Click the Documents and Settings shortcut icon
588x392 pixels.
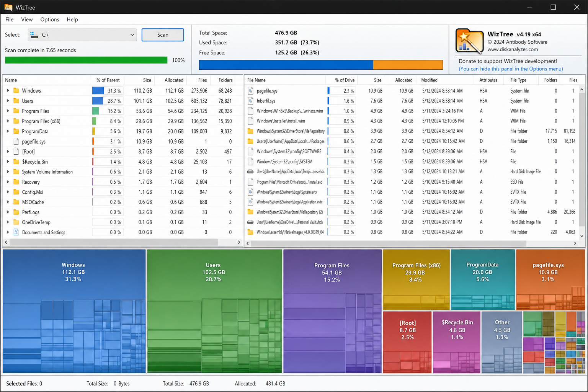pos(16,232)
